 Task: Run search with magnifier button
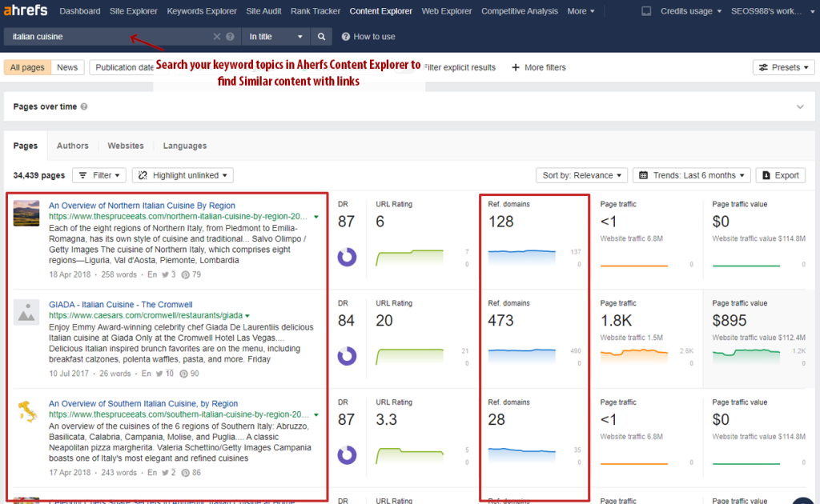coord(321,37)
